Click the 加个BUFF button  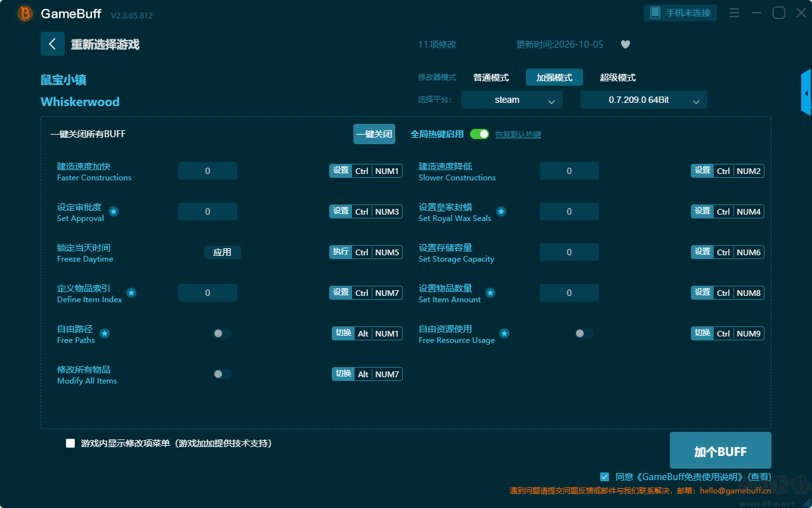tap(721, 450)
